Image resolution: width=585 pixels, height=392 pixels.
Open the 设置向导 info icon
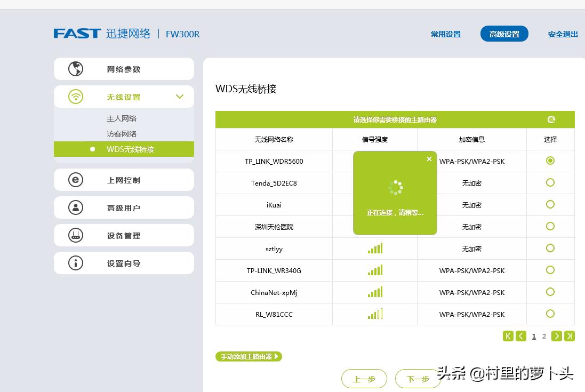pyautogui.click(x=76, y=262)
